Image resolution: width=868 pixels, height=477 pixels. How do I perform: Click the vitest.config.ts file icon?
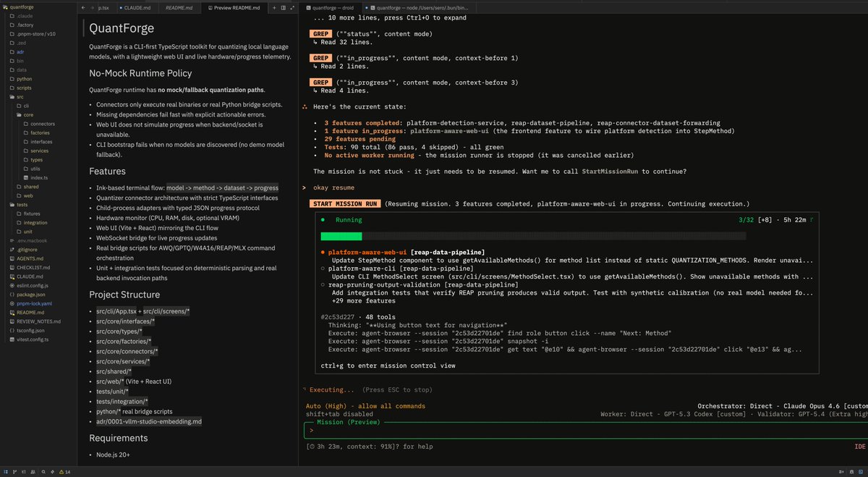pyautogui.click(x=12, y=339)
